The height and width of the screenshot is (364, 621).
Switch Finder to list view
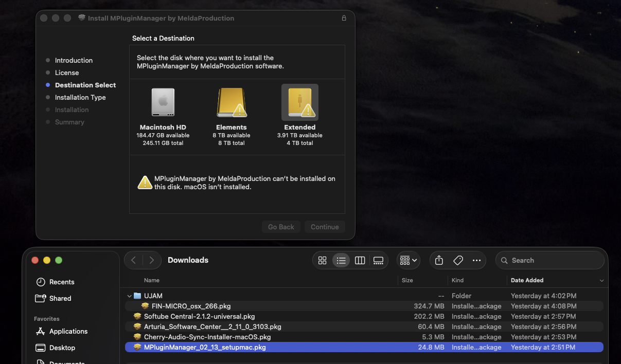341,260
